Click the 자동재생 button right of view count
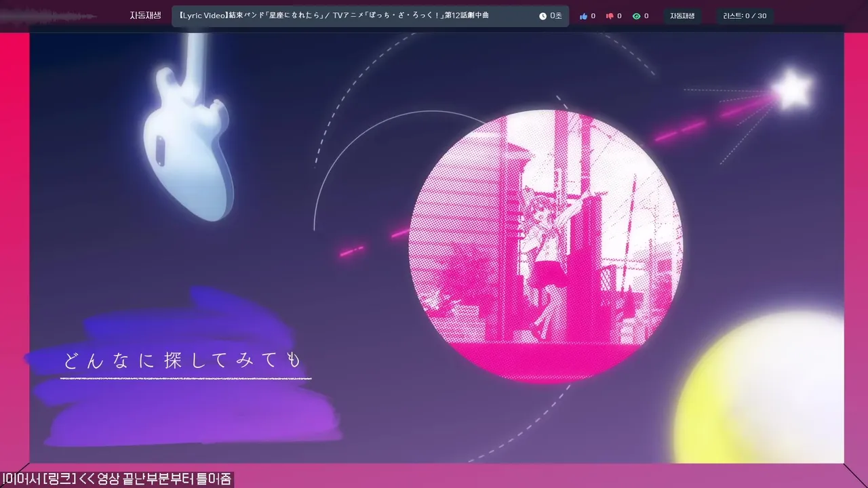868x488 pixels. coord(682,16)
